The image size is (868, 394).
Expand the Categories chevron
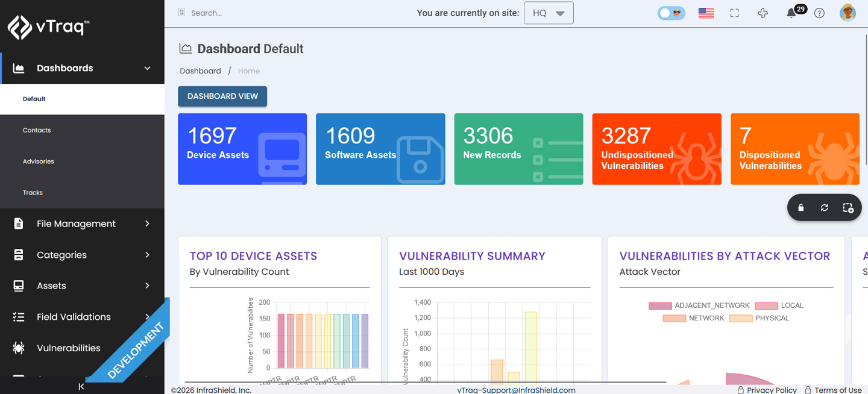[147, 255]
